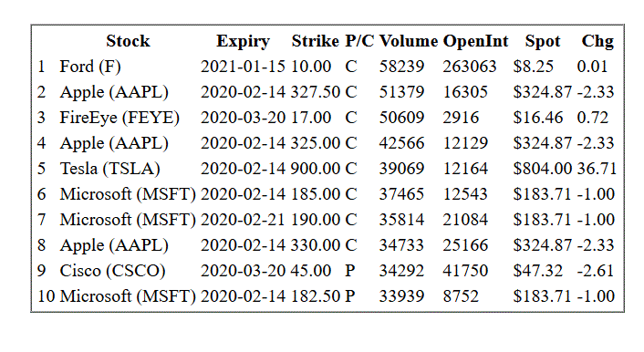
Task: Click the Spot column header
Action: pos(542,41)
